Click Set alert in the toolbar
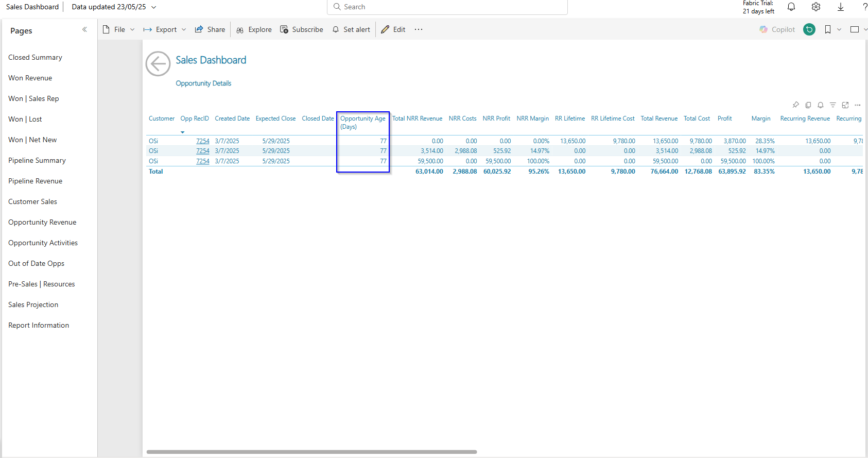This screenshot has height=458, width=868. pyautogui.click(x=351, y=29)
